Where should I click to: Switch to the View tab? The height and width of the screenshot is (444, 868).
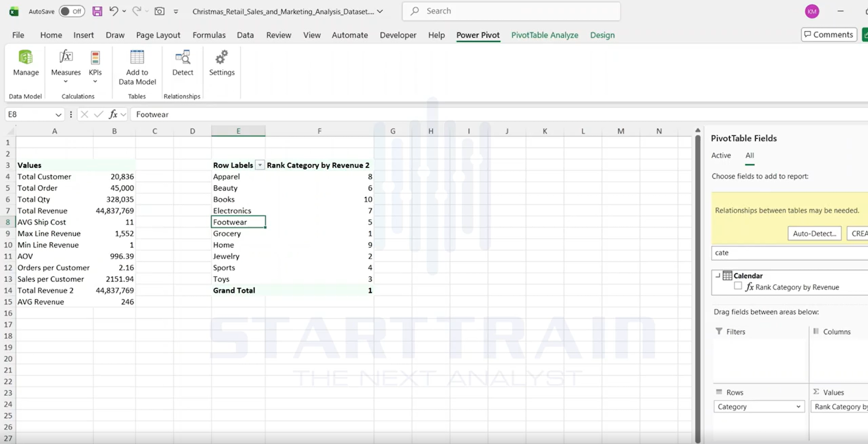(312, 35)
